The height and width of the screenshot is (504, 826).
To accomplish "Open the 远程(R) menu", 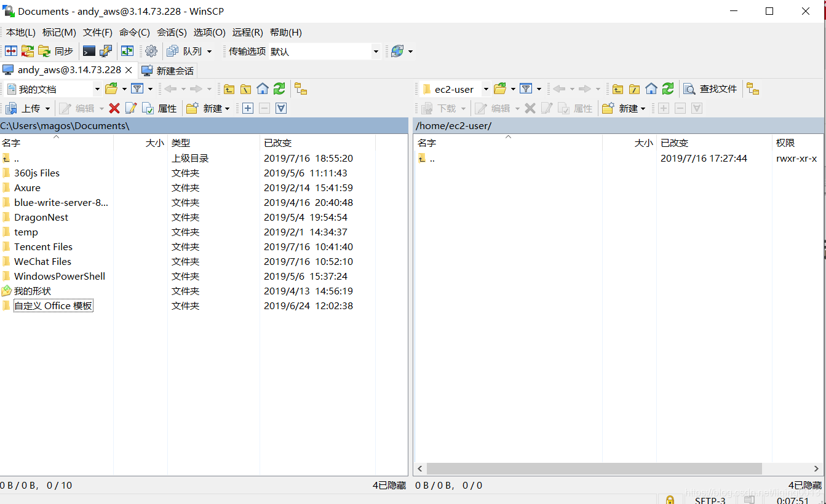I will [x=248, y=32].
